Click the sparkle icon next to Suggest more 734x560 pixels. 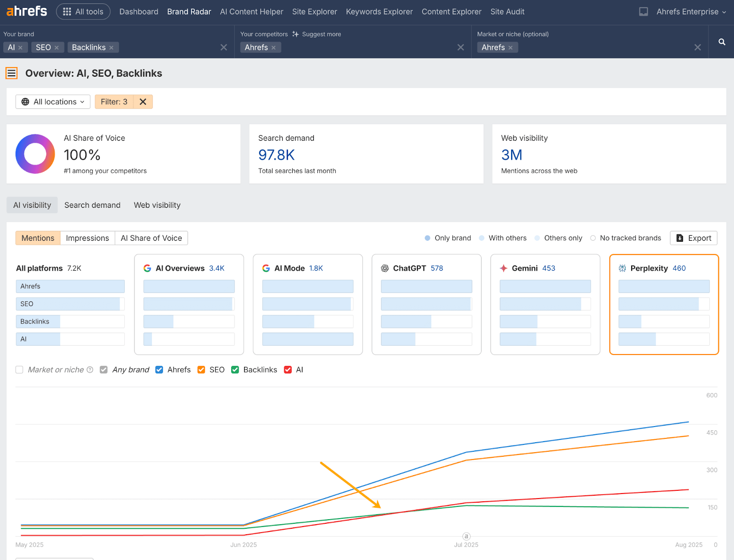(296, 34)
